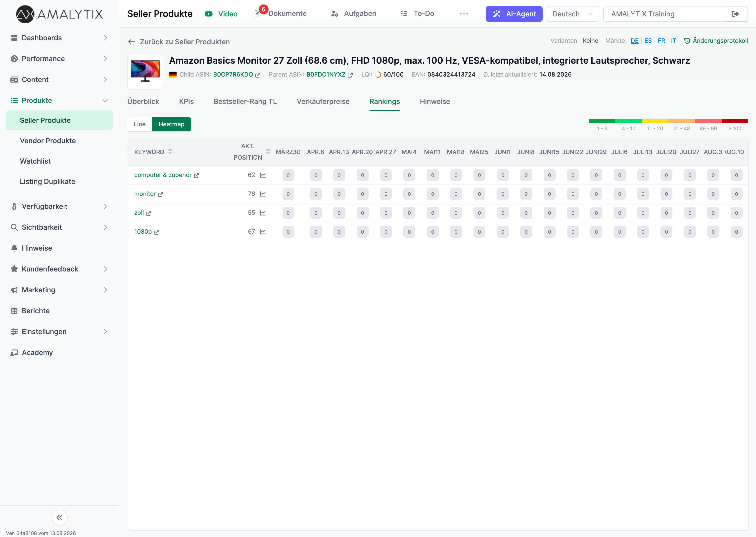Show ranking chart for 'zoll' row
The image size is (756, 537).
263,213
